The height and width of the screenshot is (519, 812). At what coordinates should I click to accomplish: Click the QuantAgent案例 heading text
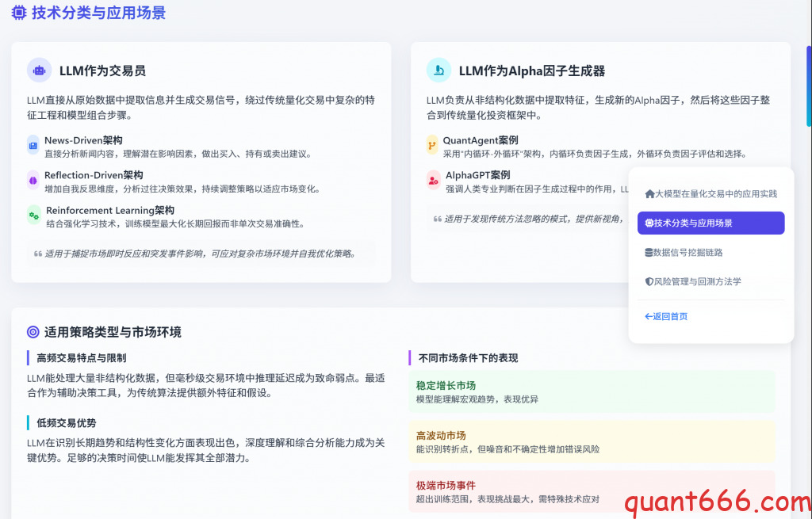click(x=481, y=140)
